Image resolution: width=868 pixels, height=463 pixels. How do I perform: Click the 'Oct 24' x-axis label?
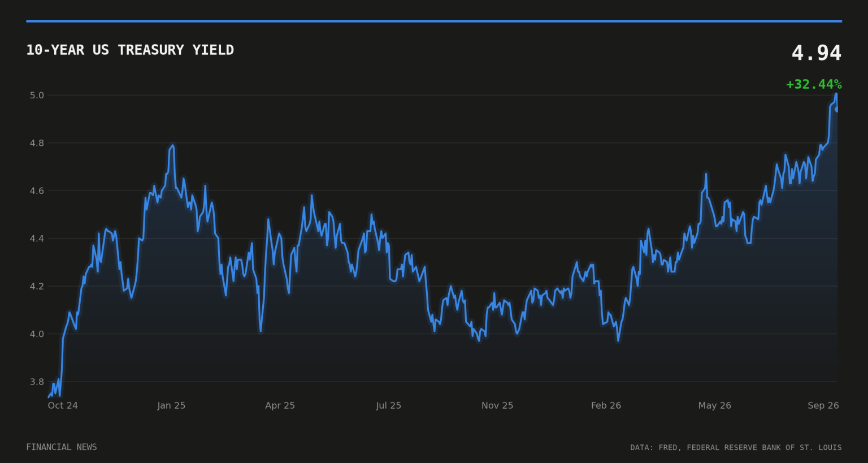click(63, 405)
